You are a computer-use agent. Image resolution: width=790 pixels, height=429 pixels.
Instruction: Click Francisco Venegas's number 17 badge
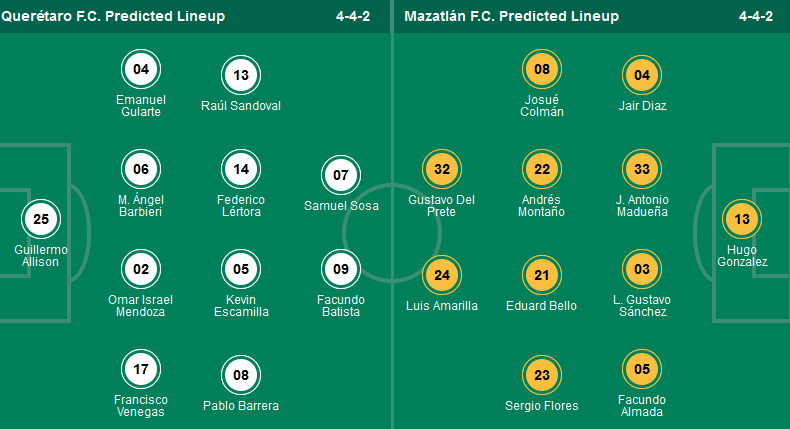click(x=141, y=370)
